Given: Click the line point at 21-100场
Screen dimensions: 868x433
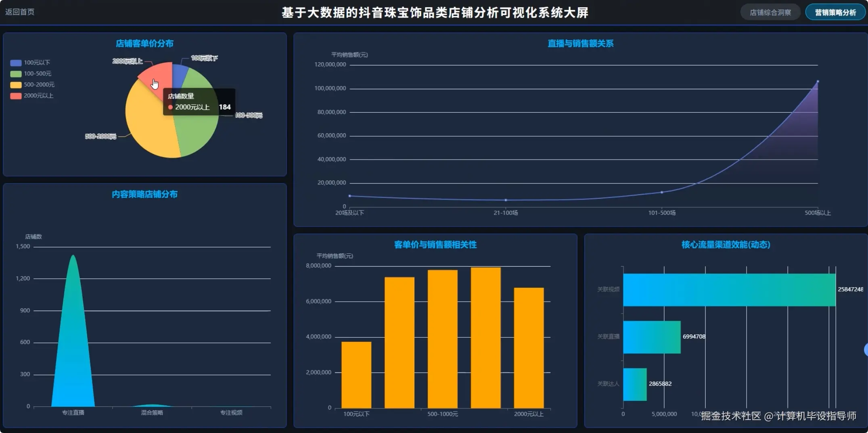Looking at the screenshot, I should pos(506,200).
